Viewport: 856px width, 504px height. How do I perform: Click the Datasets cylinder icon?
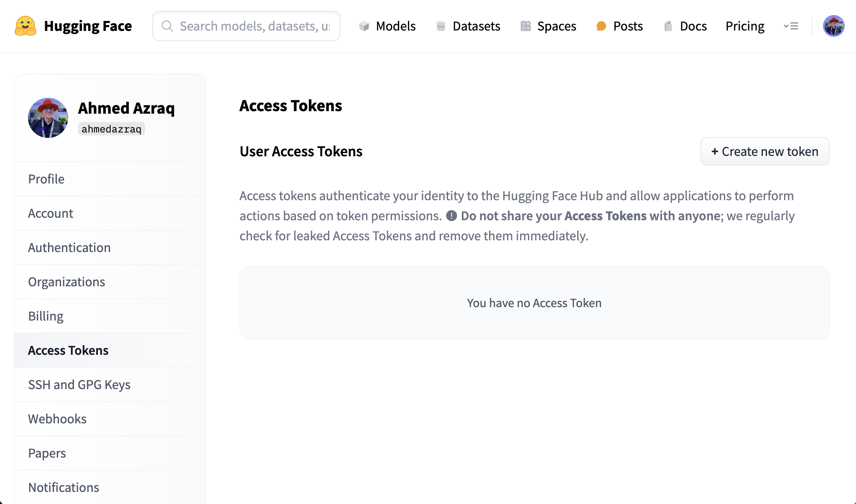point(441,26)
